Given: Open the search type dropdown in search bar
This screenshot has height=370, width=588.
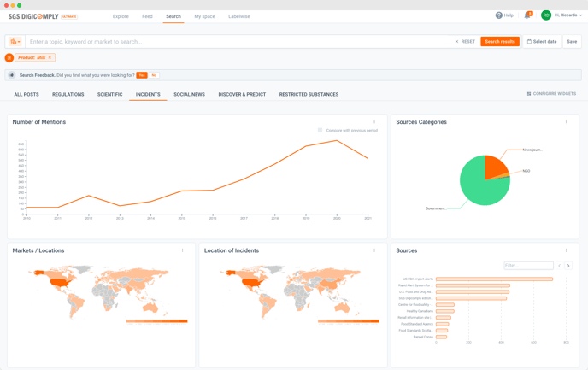Looking at the screenshot, I should pos(15,41).
